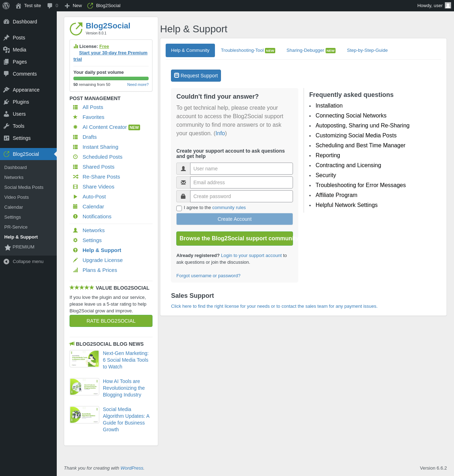Browse the Blog2Social support community
The width and height of the screenshot is (454, 476).
(x=234, y=239)
